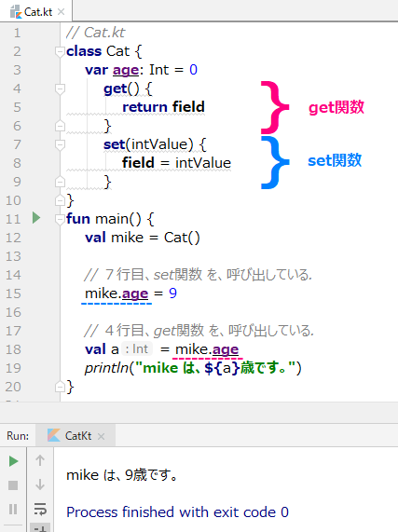Click the green run gutter icon beside main
This screenshot has height=532, width=398.
click(36, 218)
